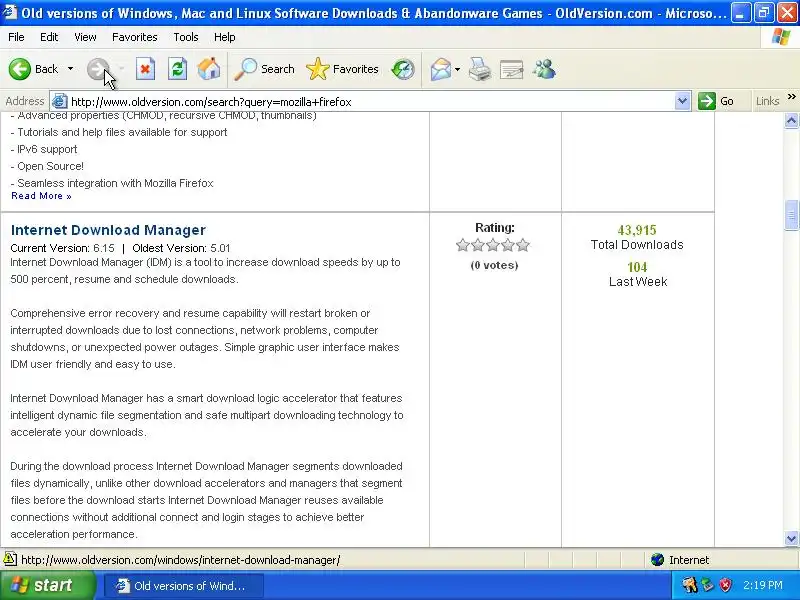Open the Read More link
This screenshot has width=800, height=600.
pyautogui.click(x=41, y=196)
